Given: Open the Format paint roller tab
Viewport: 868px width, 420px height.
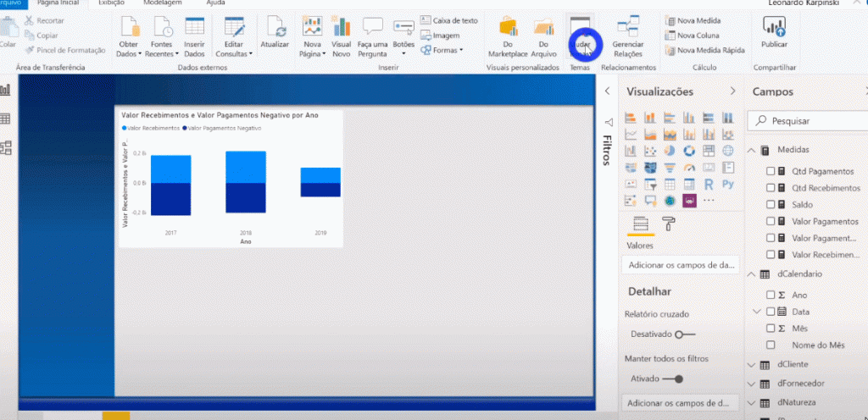Looking at the screenshot, I should 668,224.
